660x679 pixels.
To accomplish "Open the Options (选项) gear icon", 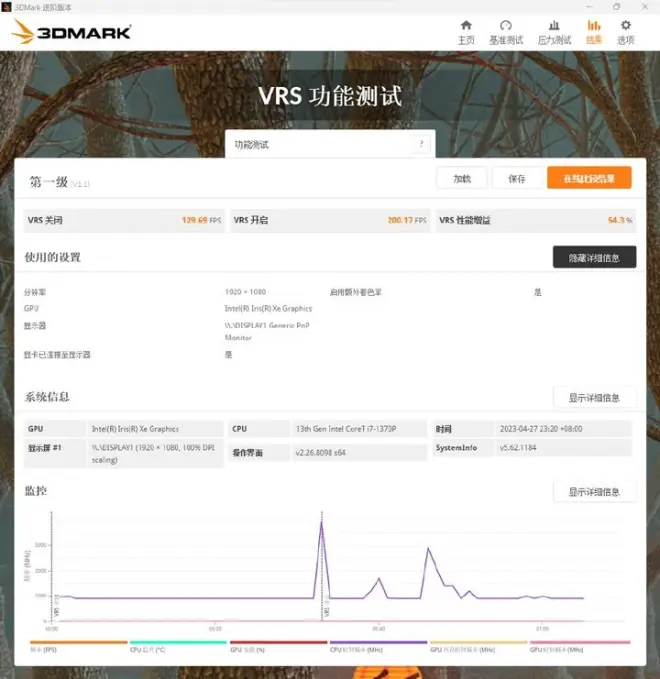I will (626, 31).
